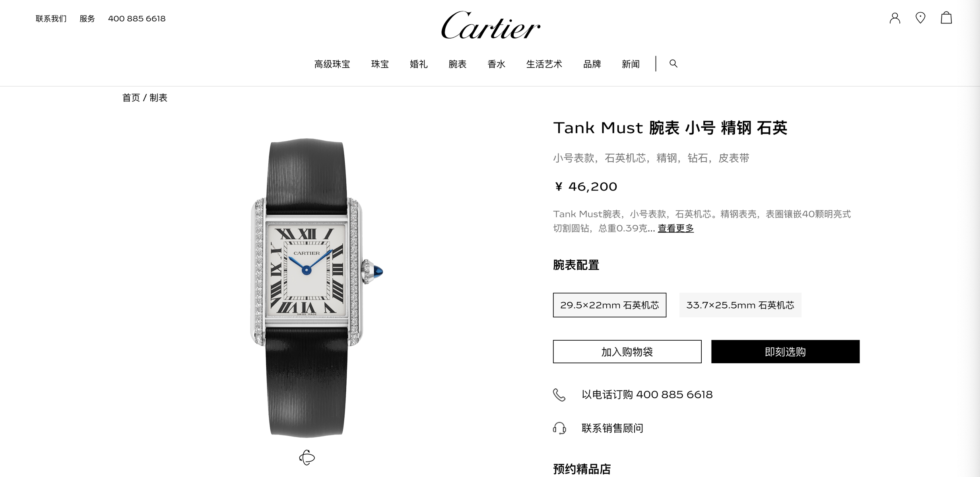Open the shopping bag icon
This screenshot has width=980, height=477.
946,18
